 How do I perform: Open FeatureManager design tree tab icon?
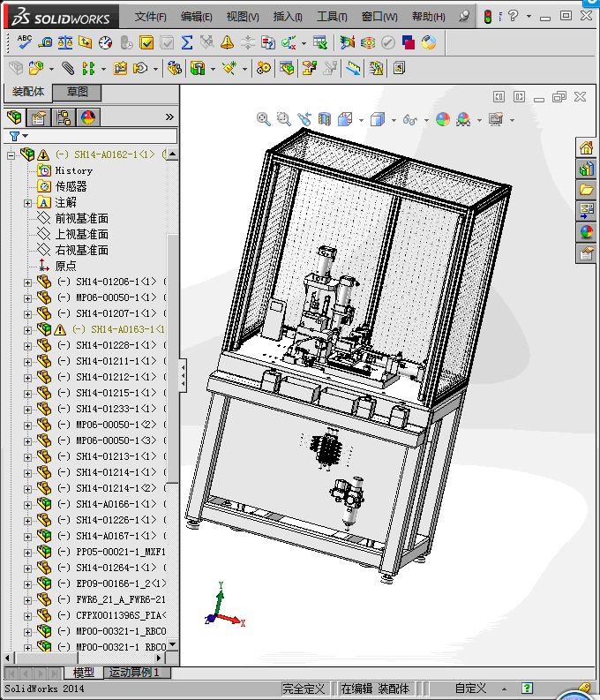(14, 117)
